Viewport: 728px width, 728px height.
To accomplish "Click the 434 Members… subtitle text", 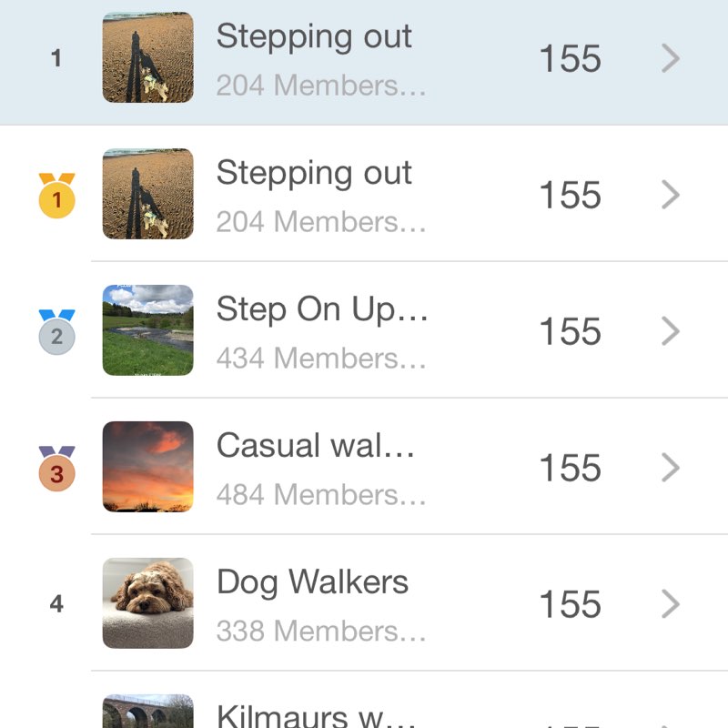I will tap(320, 359).
